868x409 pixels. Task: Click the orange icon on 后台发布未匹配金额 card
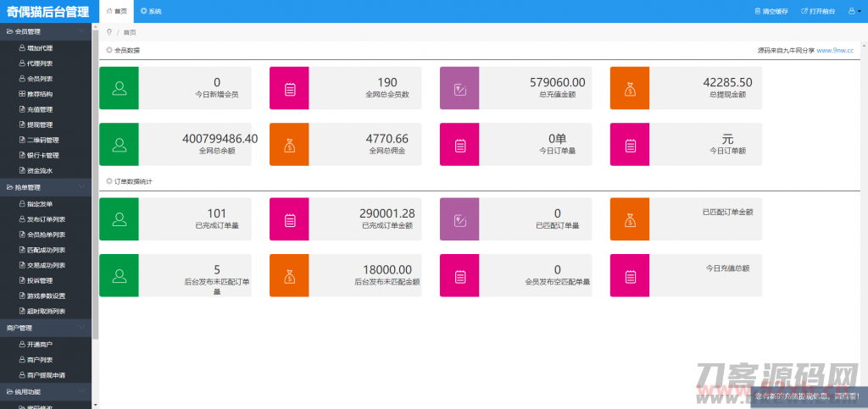tap(289, 275)
